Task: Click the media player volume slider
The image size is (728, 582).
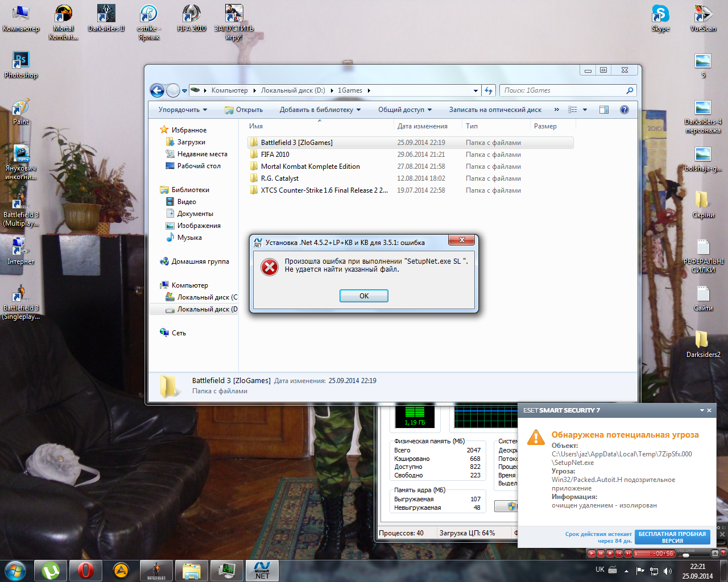Action: [693, 555]
